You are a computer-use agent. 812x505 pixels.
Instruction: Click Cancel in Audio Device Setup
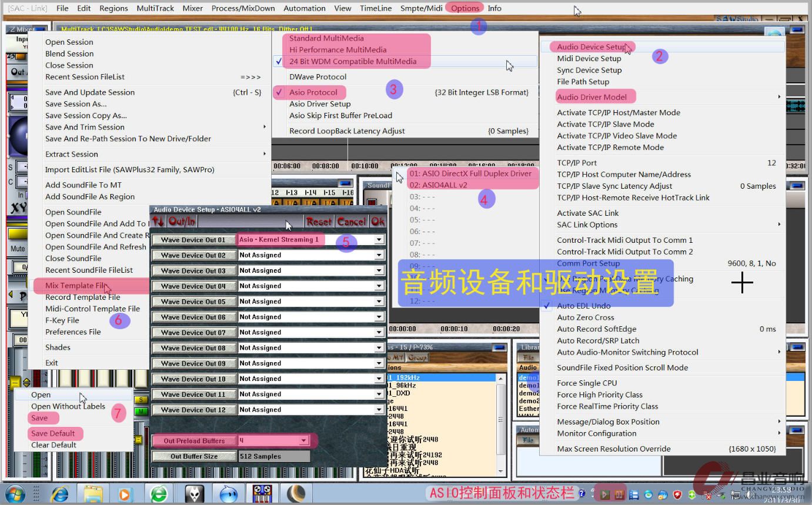tap(352, 222)
